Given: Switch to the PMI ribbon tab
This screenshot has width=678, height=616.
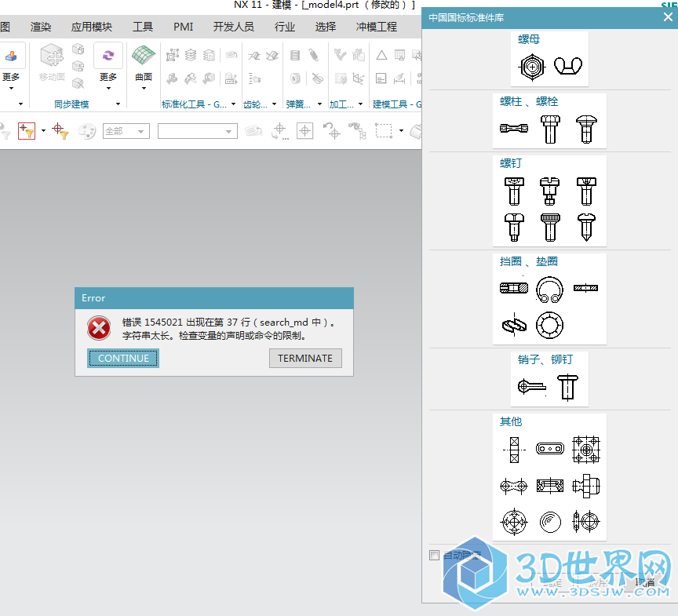Looking at the screenshot, I should tap(184, 27).
